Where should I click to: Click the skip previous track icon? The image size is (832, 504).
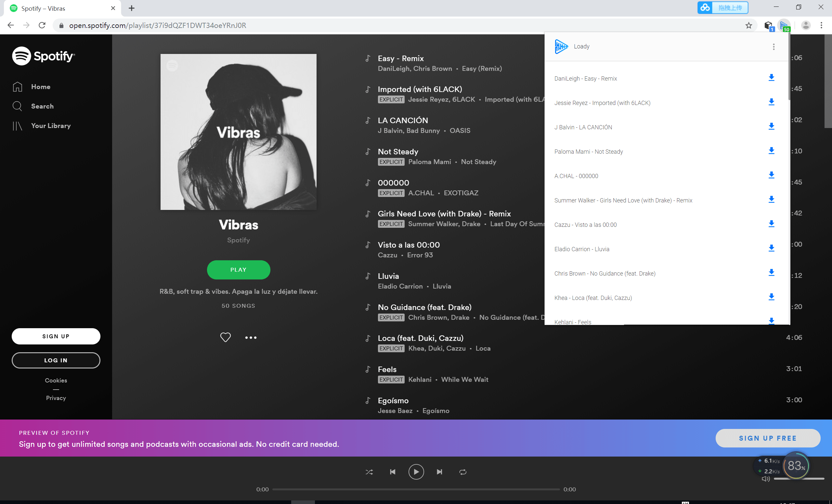pyautogui.click(x=392, y=471)
